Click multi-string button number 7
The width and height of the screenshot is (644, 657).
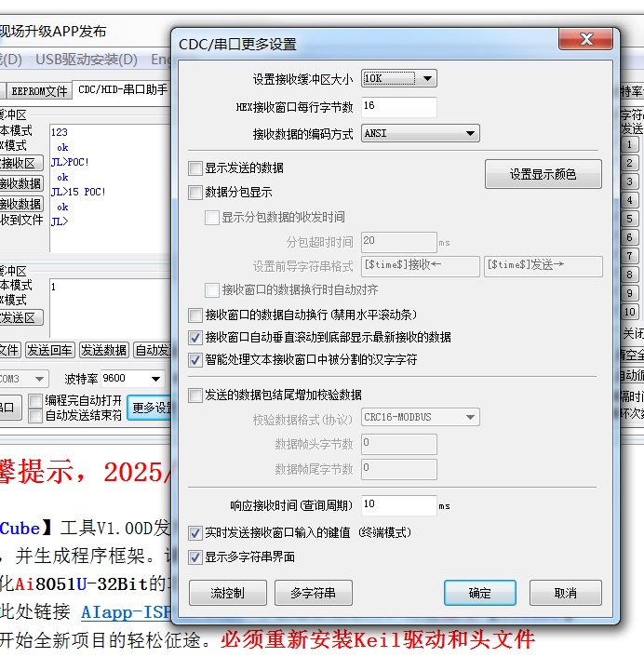629,256
